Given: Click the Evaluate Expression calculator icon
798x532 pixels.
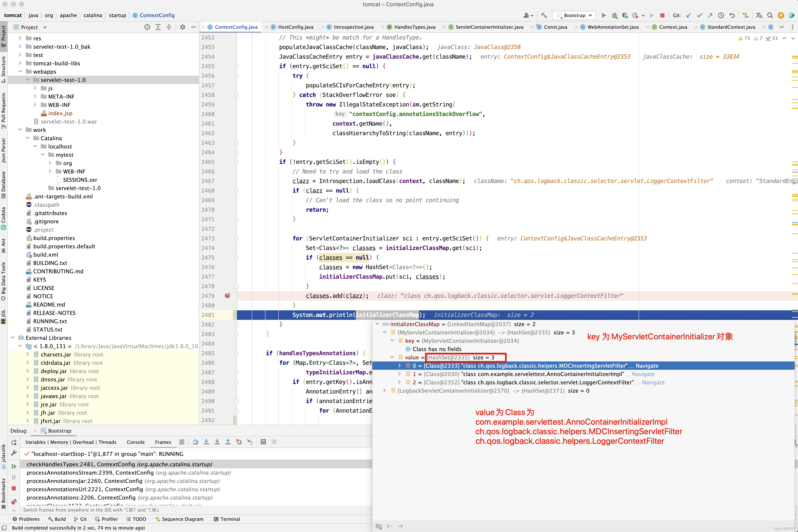Looking at the screenshot, I should click(263, 442).
